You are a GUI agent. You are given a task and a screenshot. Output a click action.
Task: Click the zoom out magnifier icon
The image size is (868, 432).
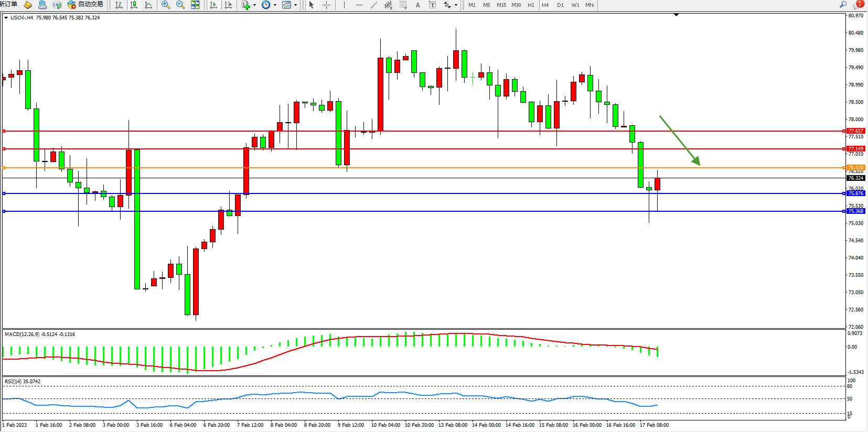(x=180, y=5)
